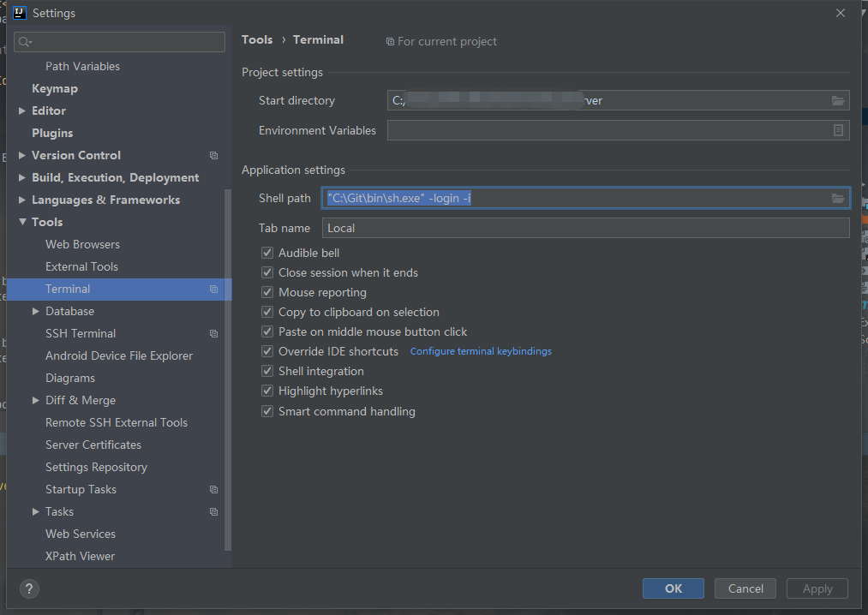Viewport: 868px width, 615px height.
Task: Disable Copy to clipboard on selection
Action: pos(267,312)
